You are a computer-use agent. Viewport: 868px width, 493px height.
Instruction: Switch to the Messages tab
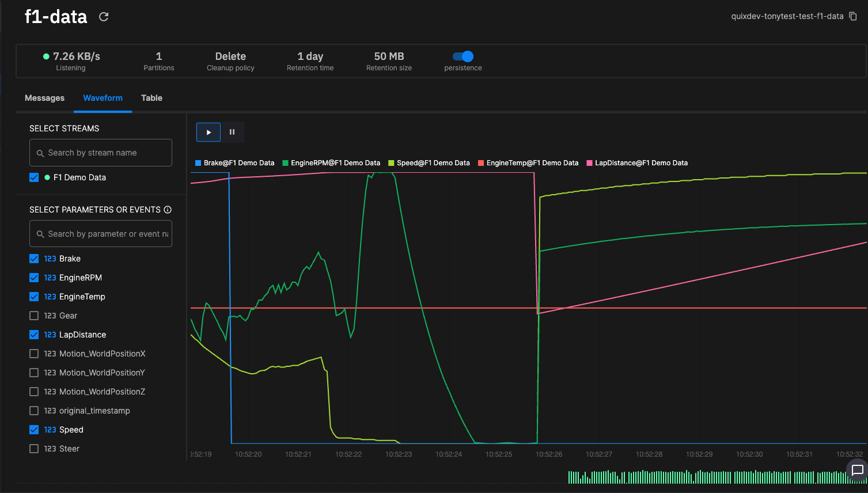44,98
